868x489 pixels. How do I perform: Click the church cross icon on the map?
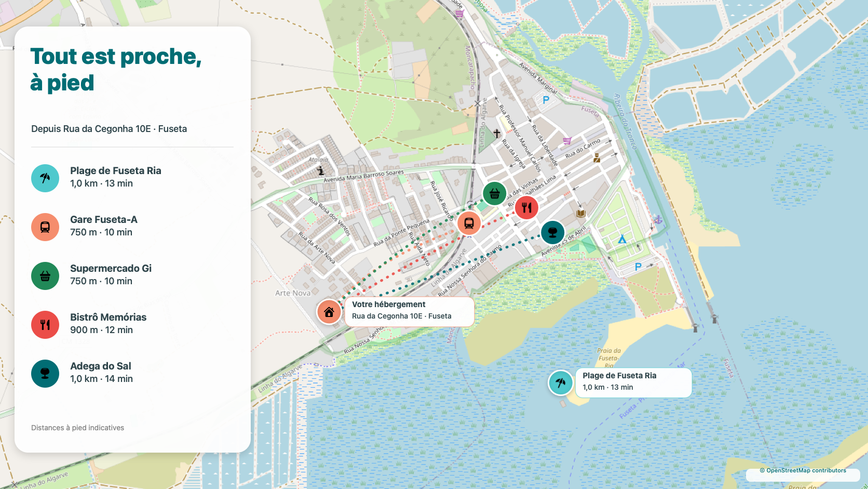(497, 134)
